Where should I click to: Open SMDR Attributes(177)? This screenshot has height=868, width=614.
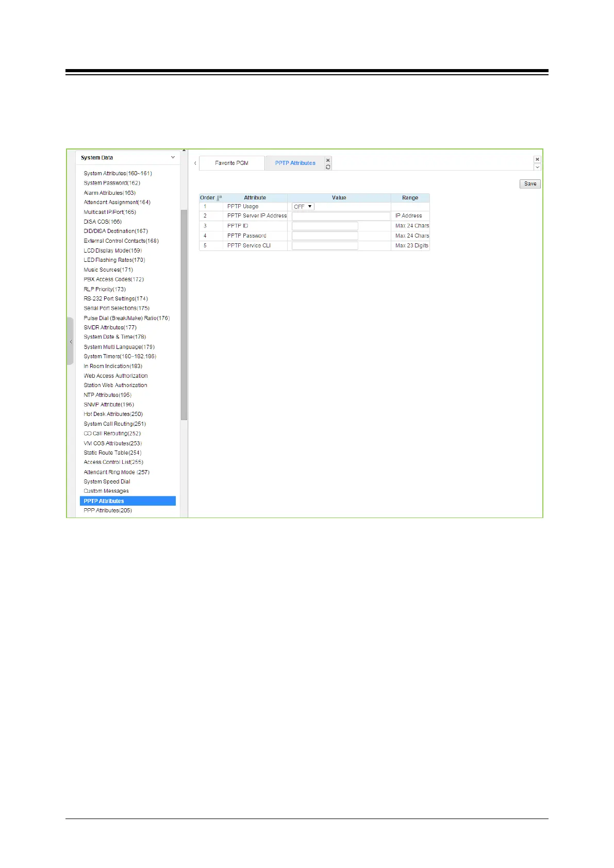(110, 327)
